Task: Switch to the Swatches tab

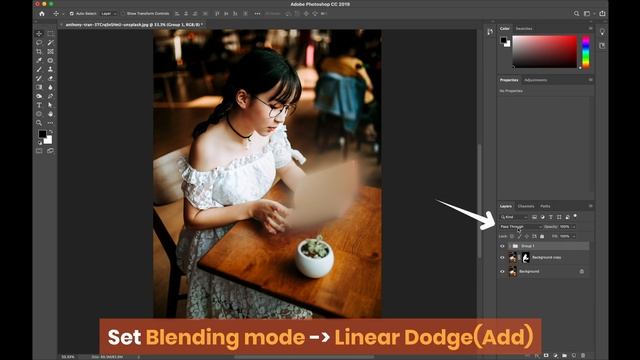Action: pos(524,29)
